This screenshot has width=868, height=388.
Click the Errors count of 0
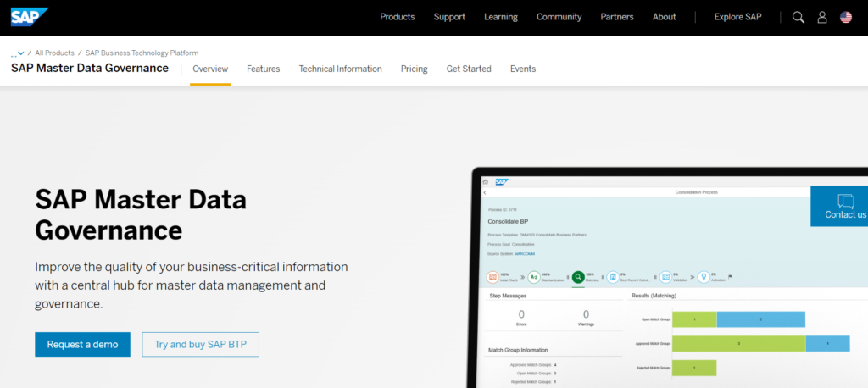(x=521, y=315)
